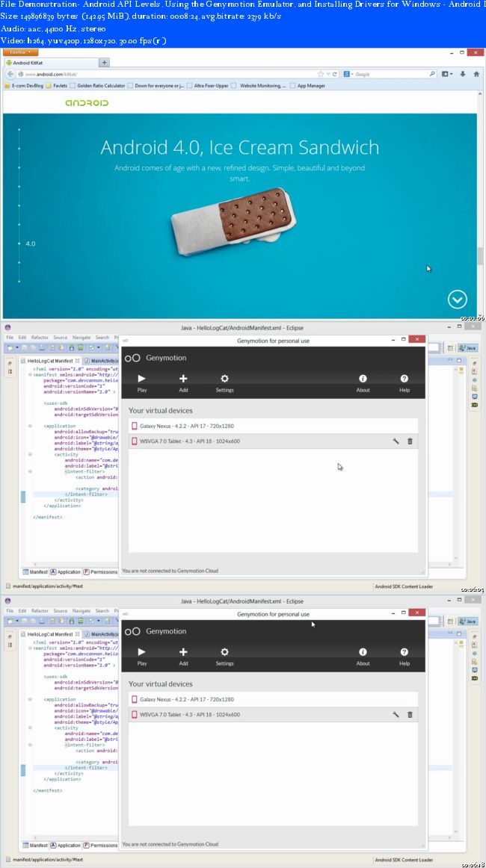Click the trash icon on the bottom frame's WSVGA row

[410, 715]
